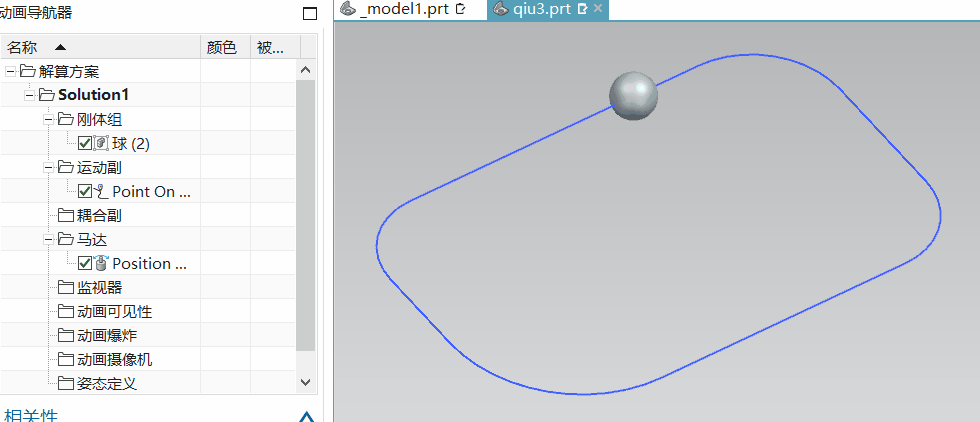Click the 球 (2) rigid body icon

tap(101, 144)
